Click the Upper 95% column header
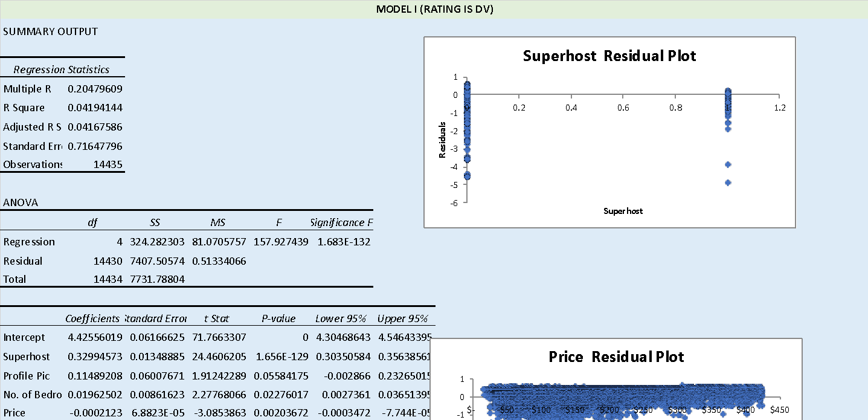868x420 pixels. 403,318
